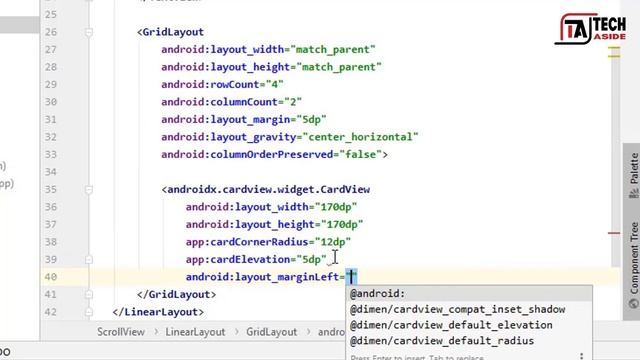Click line number 33 in the gutter
640x360 pixels.
[51, 155]
